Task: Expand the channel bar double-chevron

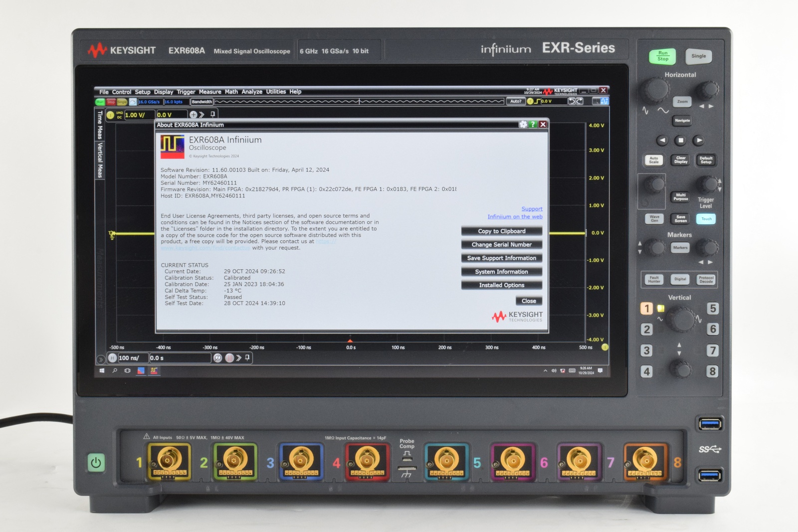Action: click(x=202, y=115)
